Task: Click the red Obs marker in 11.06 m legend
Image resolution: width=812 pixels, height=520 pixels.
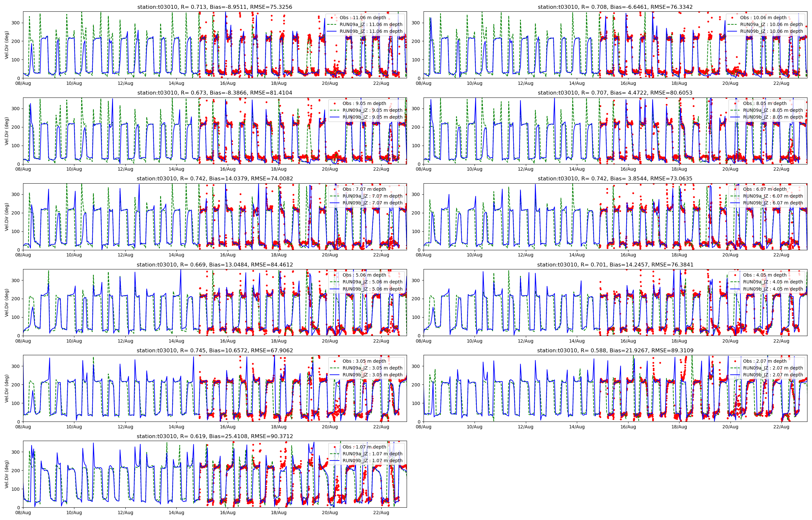Action: 332,18
